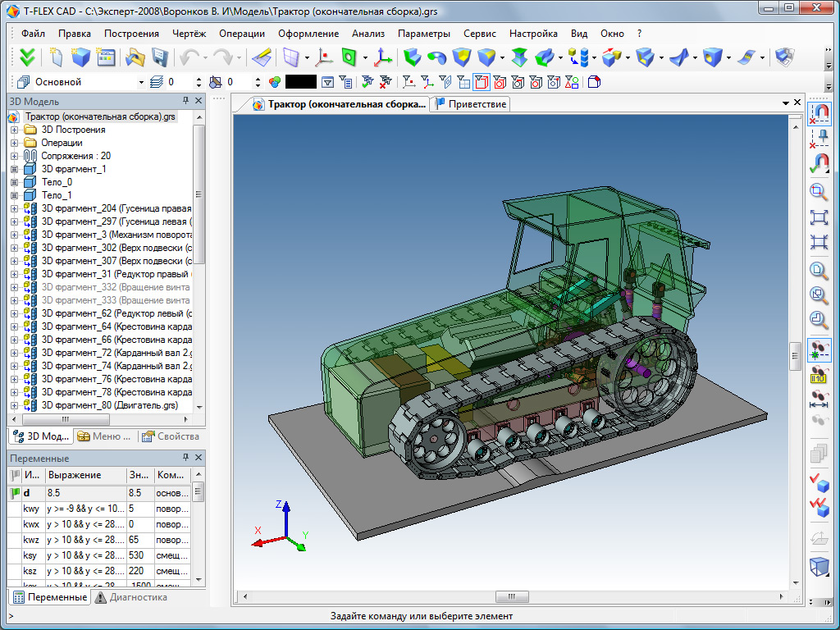Expand 3D фрагмент_80 (Двигатель.grs) node
The width and height of the screenshot is (840, 630).
click(15, 405)
